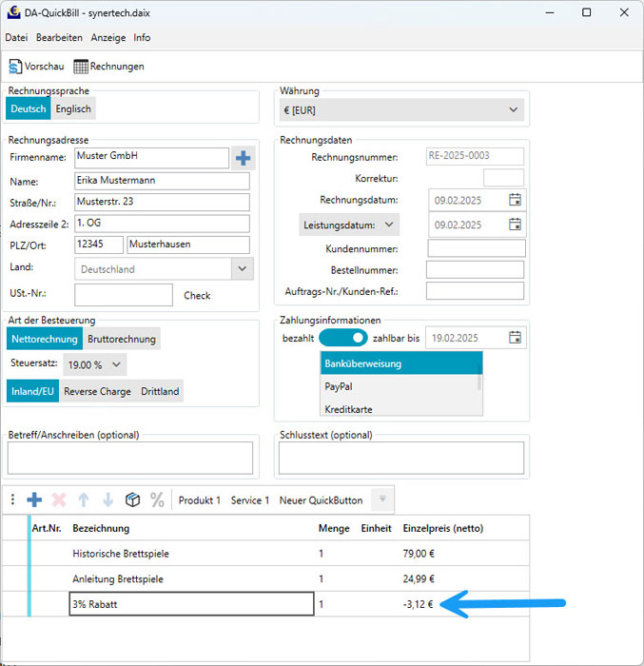Click the Korrektur input field

(503, 178)
